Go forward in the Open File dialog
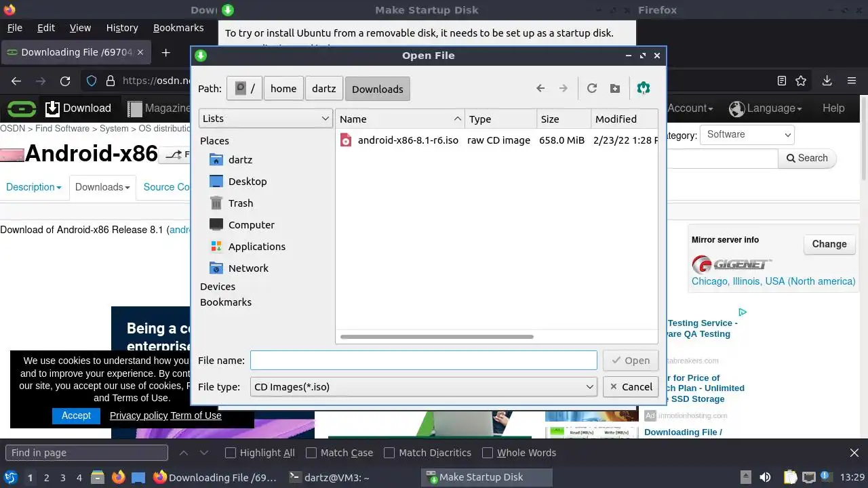The width and height of the screenshot is (868, 488). tap(563, 89)
